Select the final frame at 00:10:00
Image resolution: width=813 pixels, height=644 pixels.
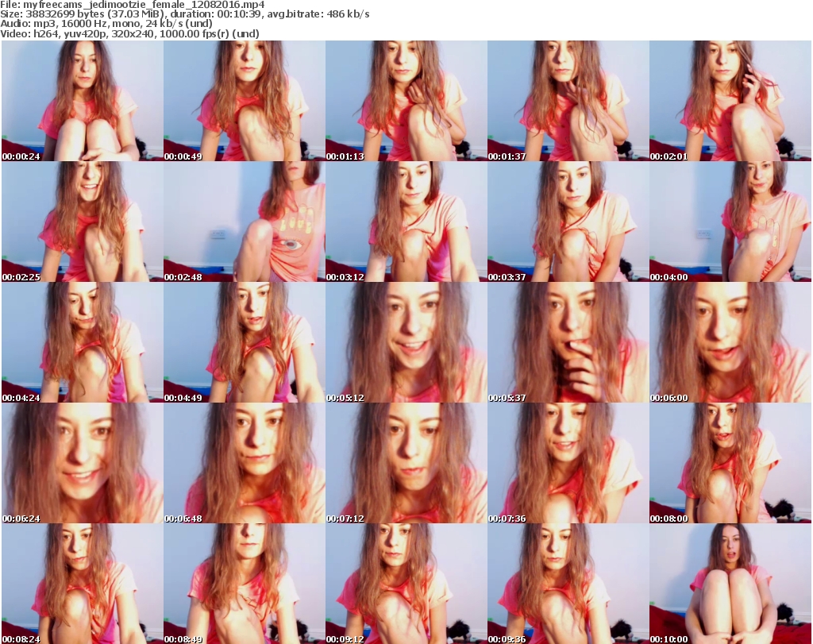[730, 584]
